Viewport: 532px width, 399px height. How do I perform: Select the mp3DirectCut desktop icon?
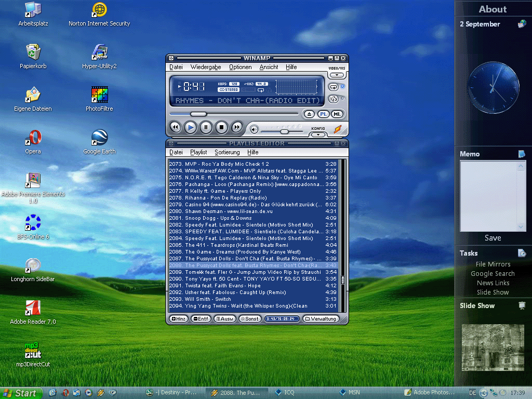[x=33, y=355]
